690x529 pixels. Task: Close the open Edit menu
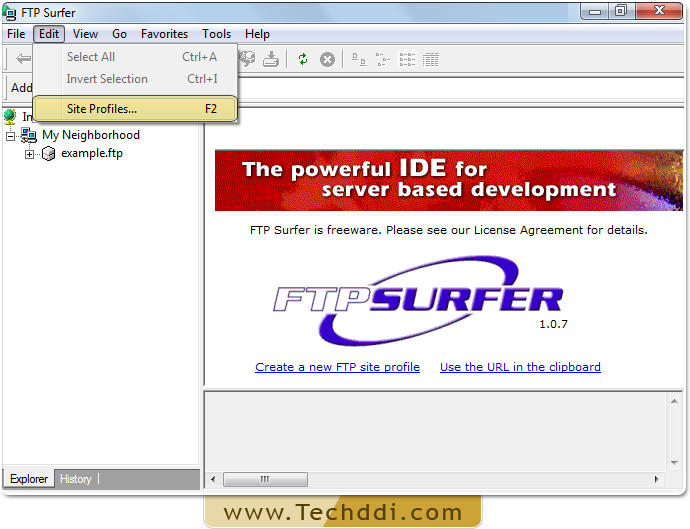(x=49, y=34)
